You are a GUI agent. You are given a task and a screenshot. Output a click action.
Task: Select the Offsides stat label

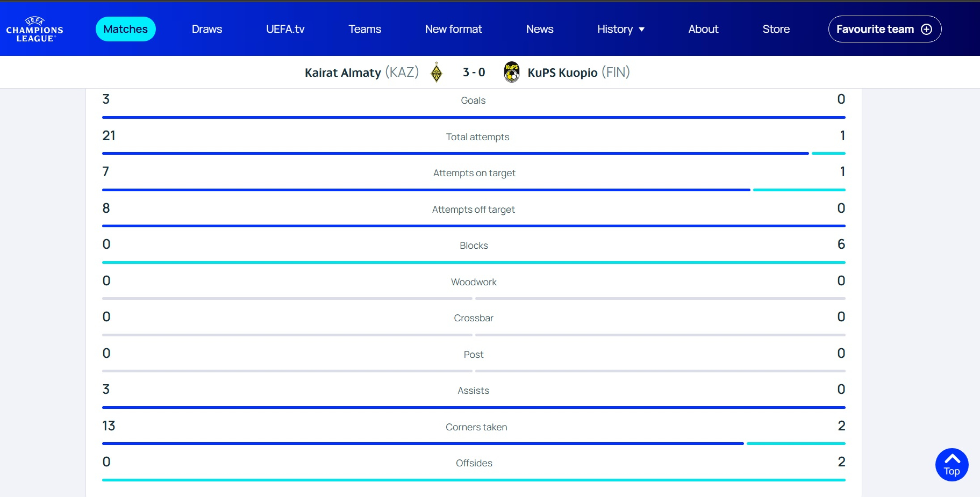(474, 463)
